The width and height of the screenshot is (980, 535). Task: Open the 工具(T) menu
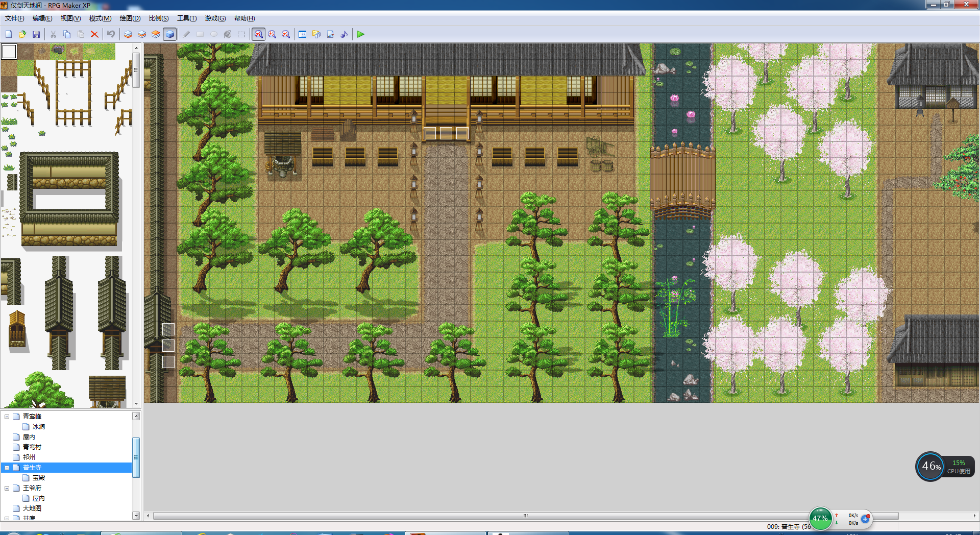click(x=187, y=18)
